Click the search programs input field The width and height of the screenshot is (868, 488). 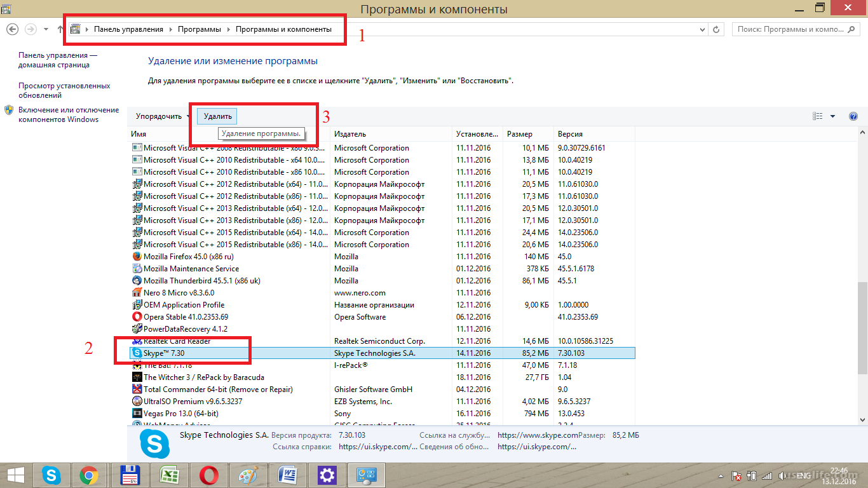797,29
